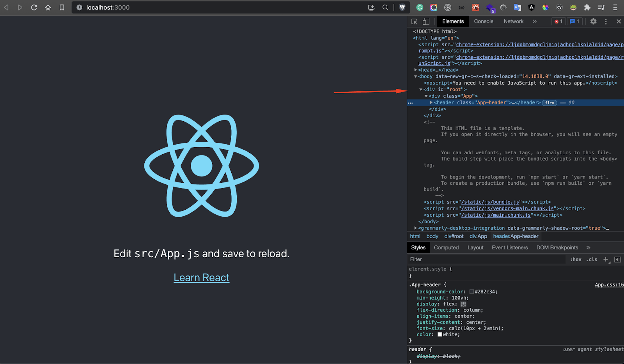Switch to the DOM Breakpoints tab

tap(557, 247)
